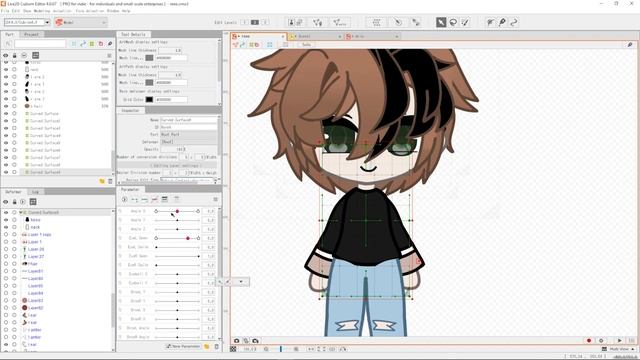Screen dimensions: 640x360
Task: Click the trash icon in Part panel
Action: (110, 181)
